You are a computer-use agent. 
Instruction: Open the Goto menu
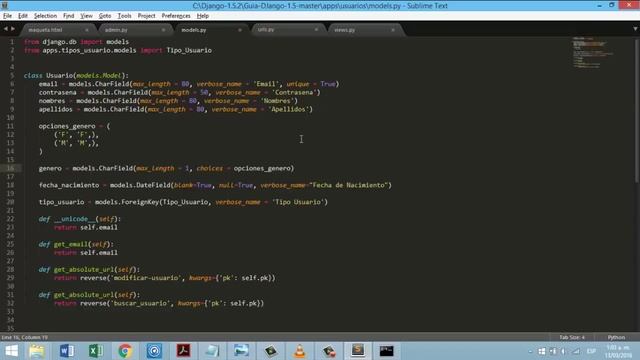[105, 16]
